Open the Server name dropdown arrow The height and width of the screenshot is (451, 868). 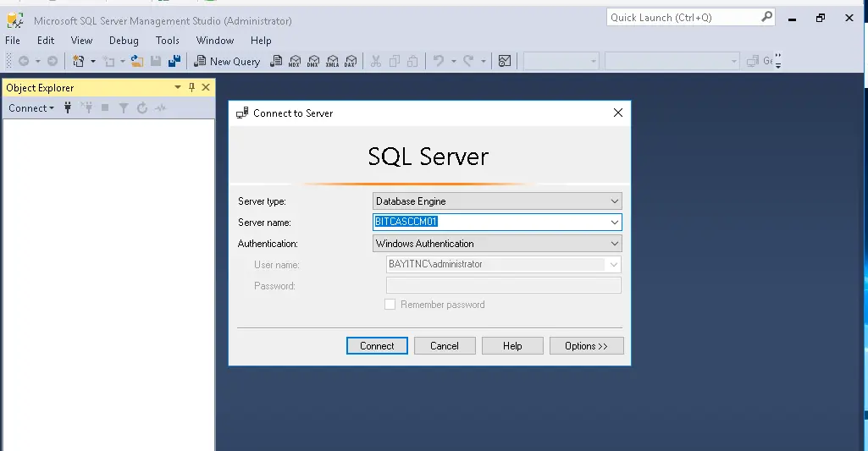pyautogui.click(x=615, y=223)
